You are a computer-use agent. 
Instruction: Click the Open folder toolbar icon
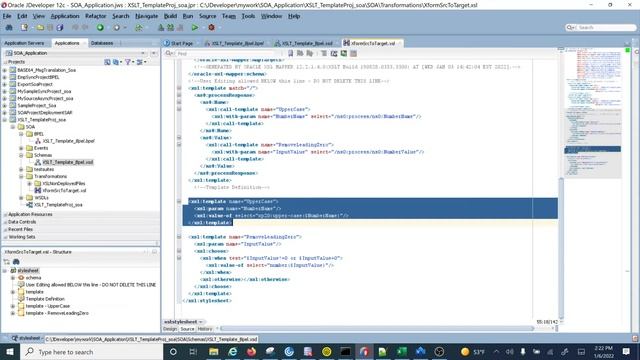click(40, 27)
